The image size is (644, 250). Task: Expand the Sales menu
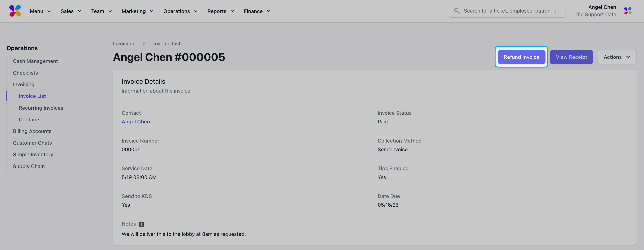pos(71,11)
